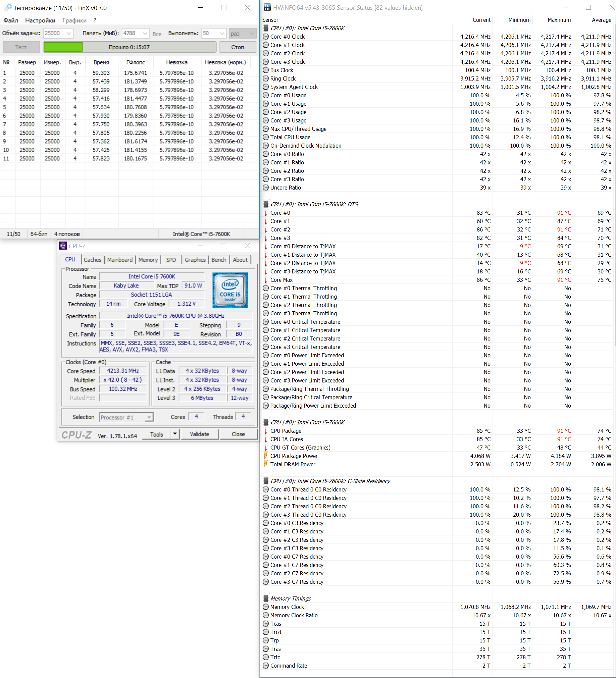Click the icon next to System Agent Clock
Screen dimensions: 616x678
click(266, 87)
